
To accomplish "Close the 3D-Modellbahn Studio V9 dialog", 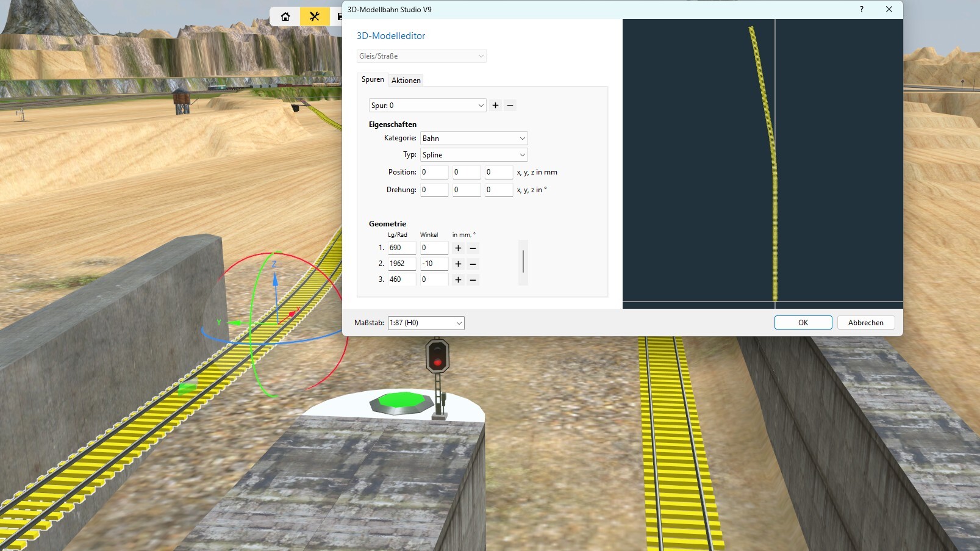I will click(889, 9).
